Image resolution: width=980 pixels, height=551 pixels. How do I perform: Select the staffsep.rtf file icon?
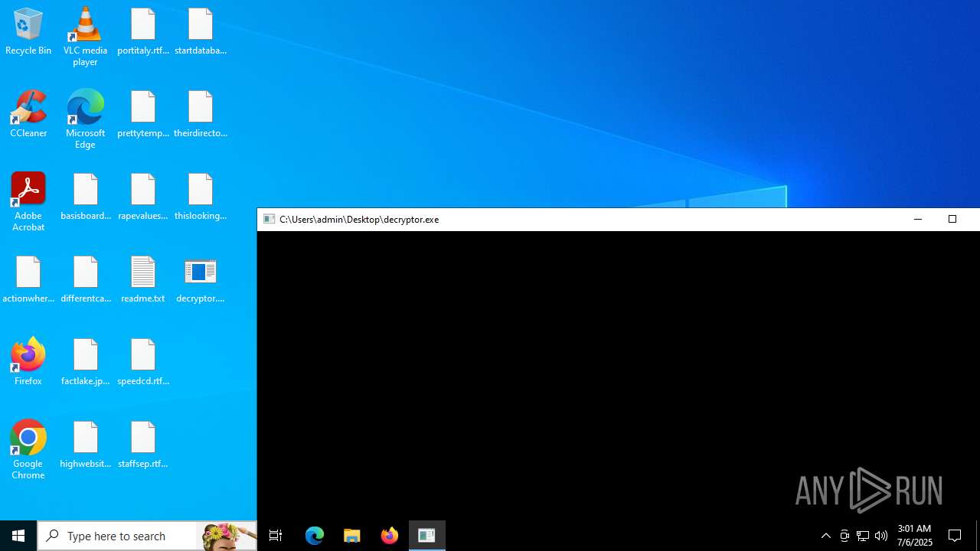tap(143, 445)
